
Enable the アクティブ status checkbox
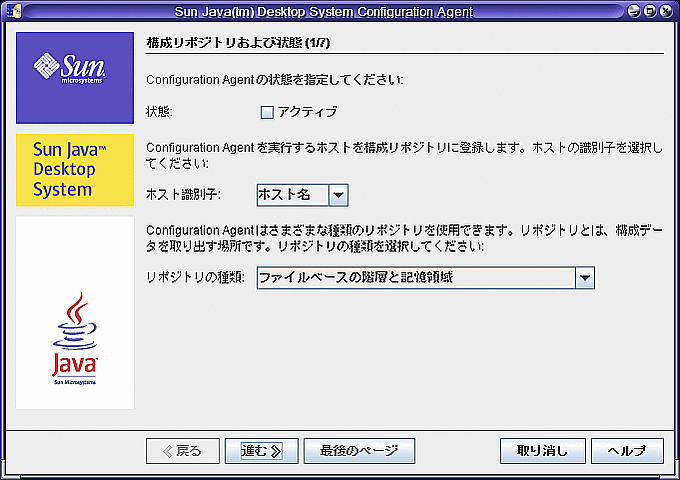(x=267, y=112)
